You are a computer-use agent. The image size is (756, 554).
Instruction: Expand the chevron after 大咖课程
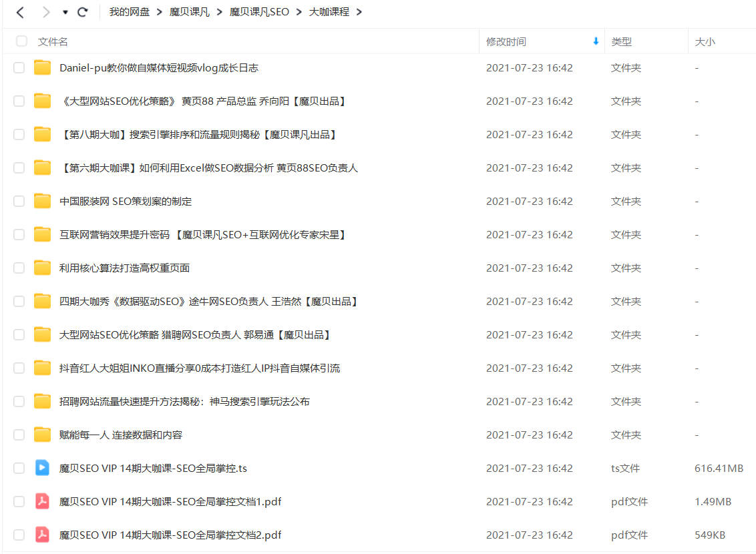coord(359,12)
